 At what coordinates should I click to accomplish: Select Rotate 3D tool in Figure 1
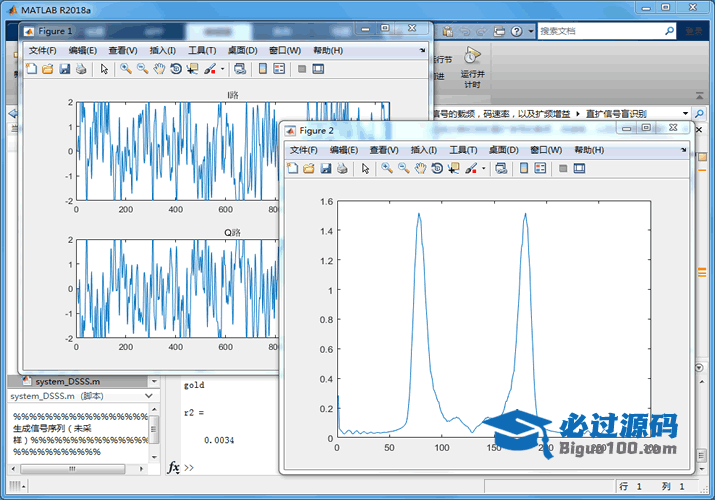[176, 69]
